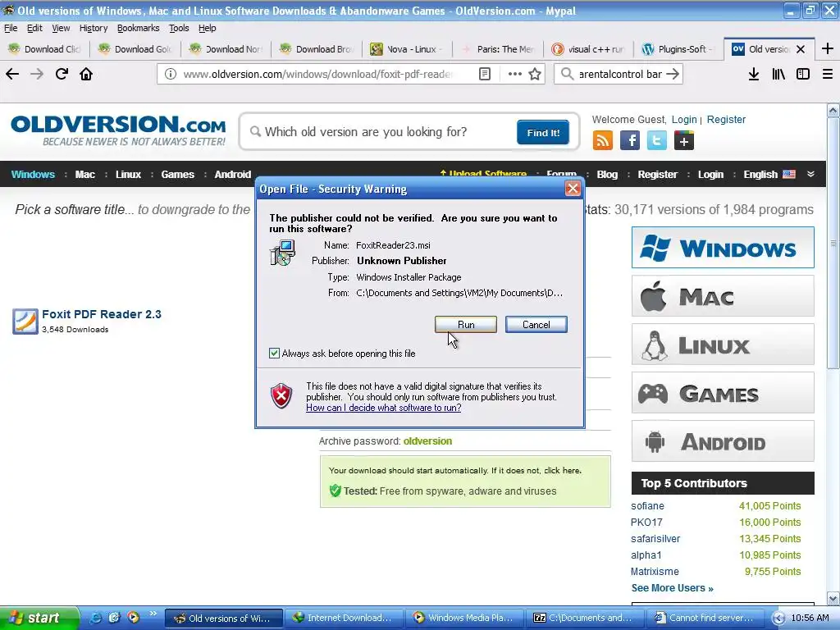Viewport: 840px width, 630px height.
Task: Open the Downloads arrow in the toolbar
Action: pos(754,74)
